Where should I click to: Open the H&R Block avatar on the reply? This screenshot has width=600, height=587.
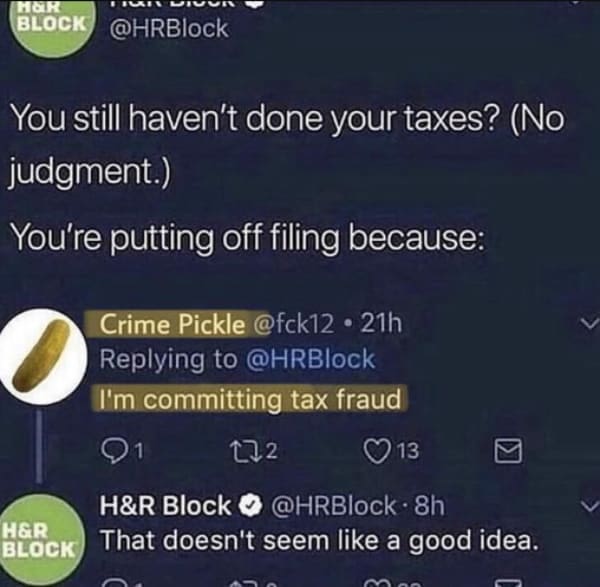tap(42, 540)
